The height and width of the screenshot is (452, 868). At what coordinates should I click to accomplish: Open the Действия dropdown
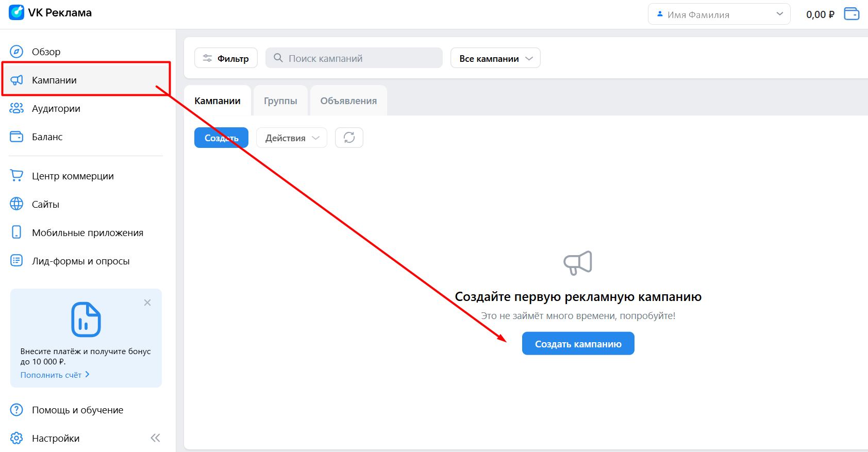pyautogui.click(x=292, y=138)
